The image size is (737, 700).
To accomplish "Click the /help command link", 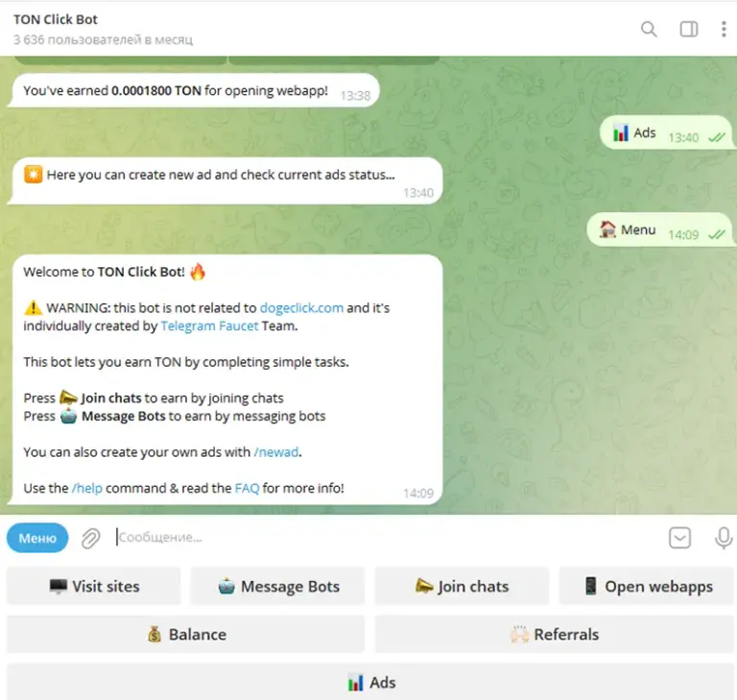I will pos(87,489).
